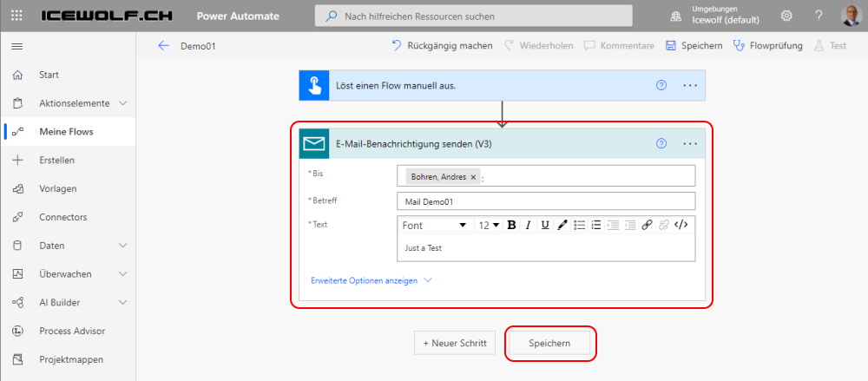The width and height of the screenshot is (868, 381).
Task: Open help for E-Mail-Benachrichtigung step
Action: [661, 143]
